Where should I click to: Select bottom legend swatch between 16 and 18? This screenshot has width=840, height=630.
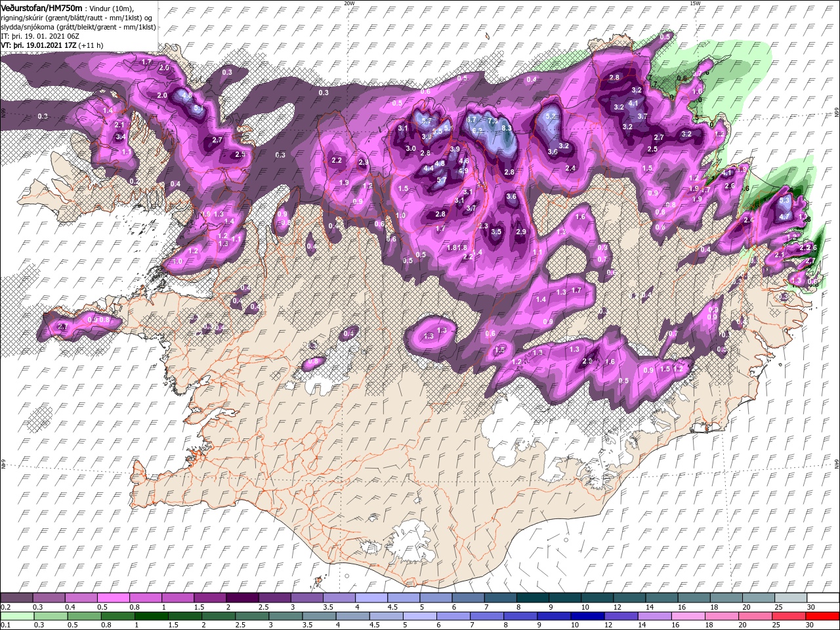tap(689, 616)
